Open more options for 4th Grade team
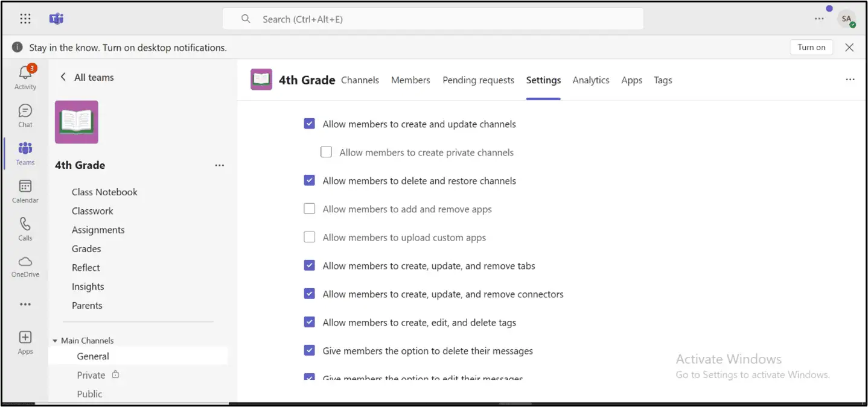 pos(219,165)
